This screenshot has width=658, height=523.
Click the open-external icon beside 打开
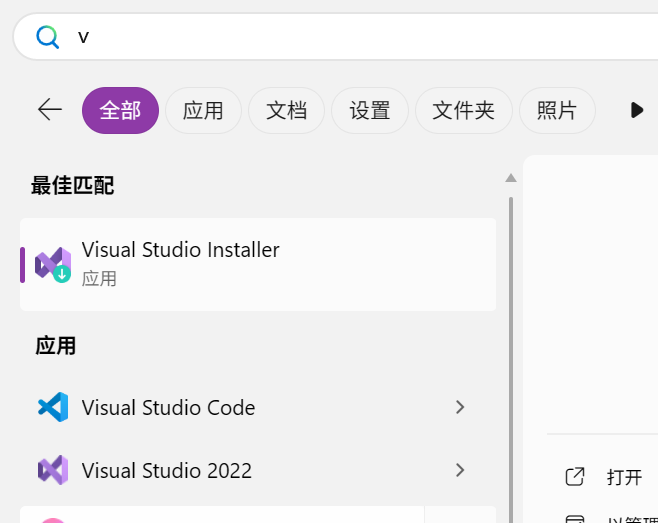(575, 477)
